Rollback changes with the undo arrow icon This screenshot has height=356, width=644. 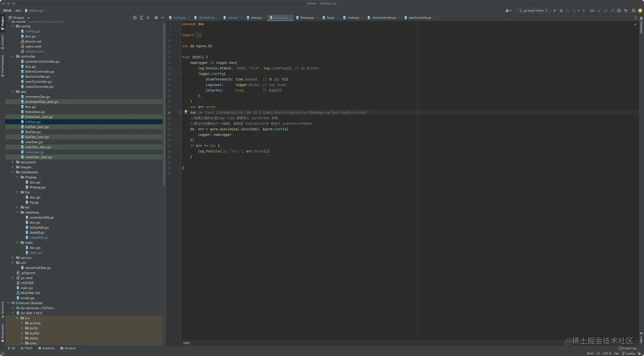[625, 10]
